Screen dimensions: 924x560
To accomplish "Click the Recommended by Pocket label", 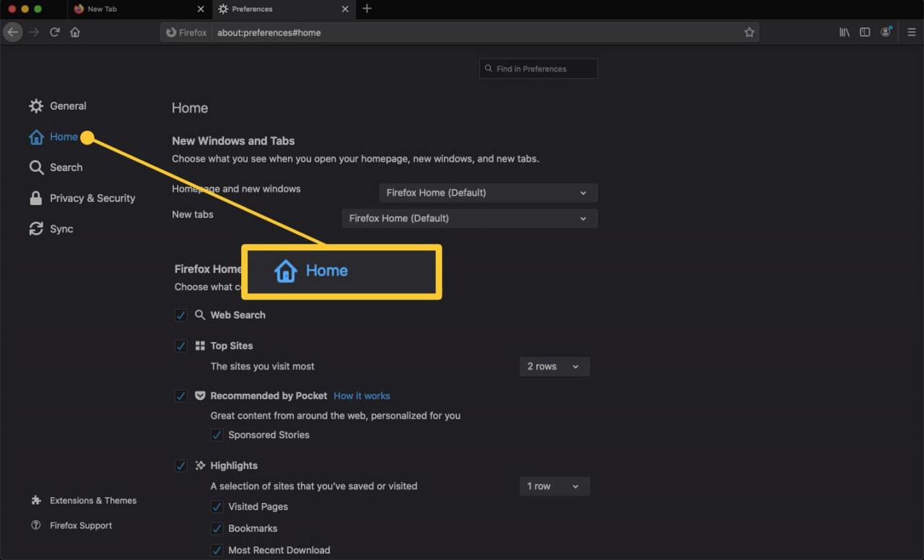I will tap(269, 396).
